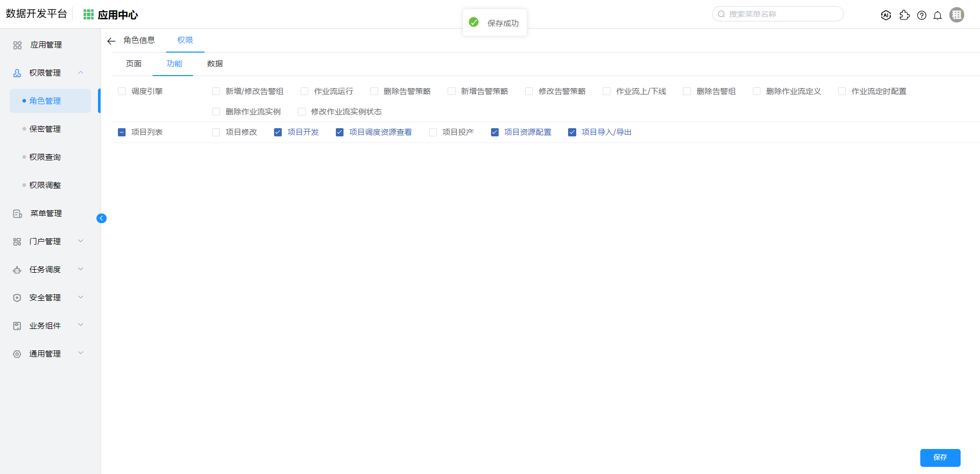The width and height of the screenshot is (980, 474).
Task: Click the green 应用中心 grid icon
Action: [x=88, y=15]
